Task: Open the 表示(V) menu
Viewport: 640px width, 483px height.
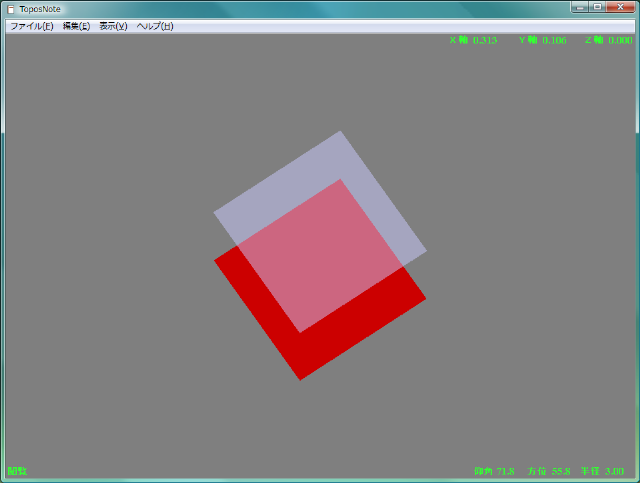Action: click(x=113, y=26)
